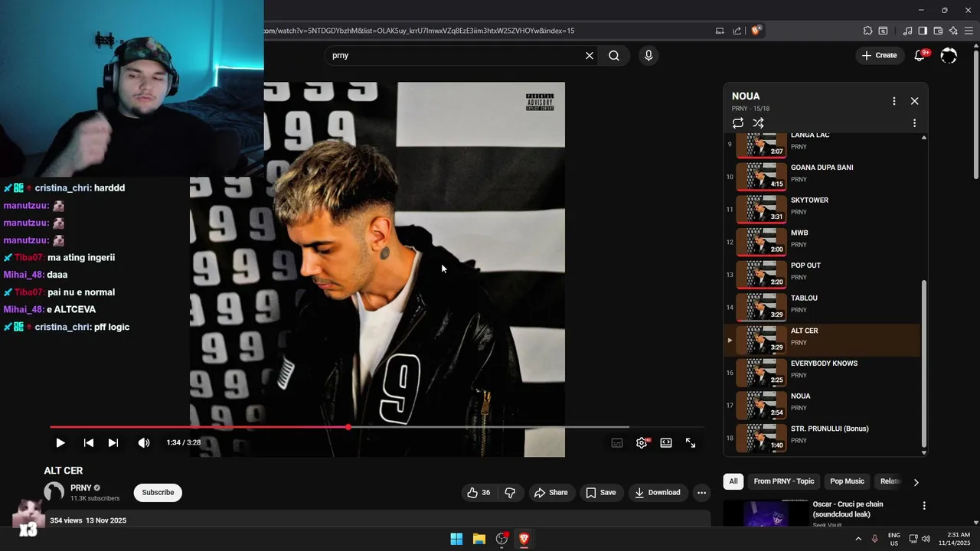Click the Share button
Screen dimensions: 980x551
(x=550, y=493)
